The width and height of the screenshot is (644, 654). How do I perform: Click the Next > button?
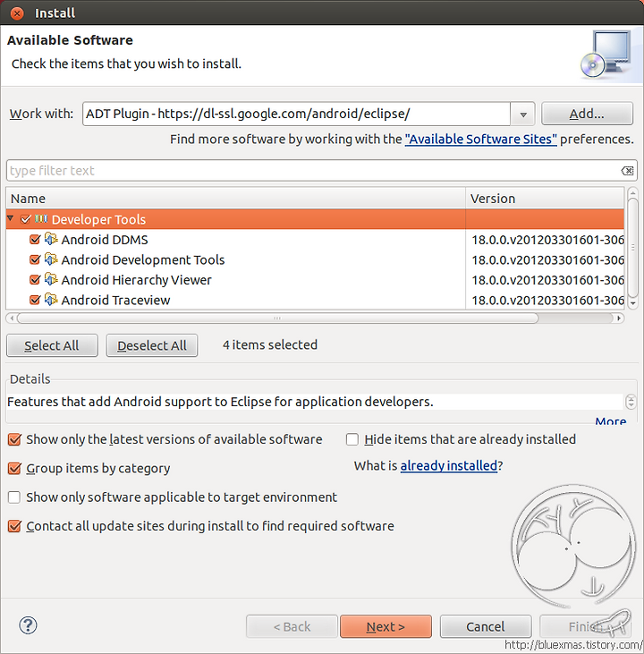click(386, 626)
